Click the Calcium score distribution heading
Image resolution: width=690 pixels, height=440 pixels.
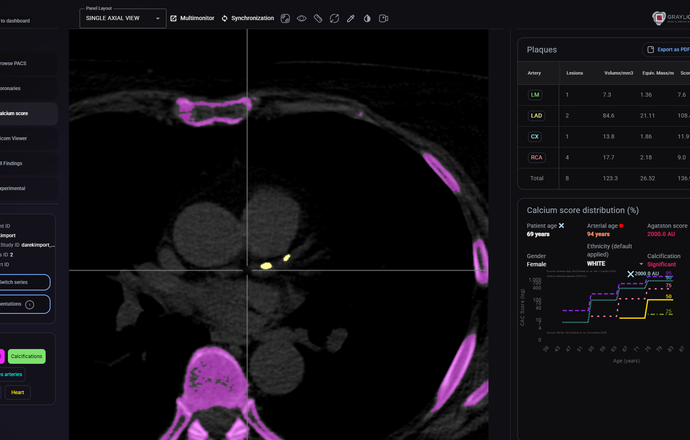(583, 210)
